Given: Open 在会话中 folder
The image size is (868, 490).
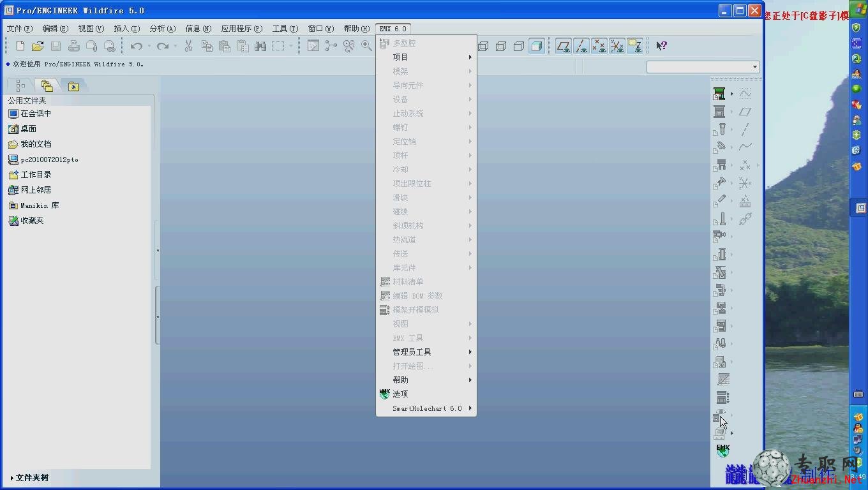Looking at the screenshot, I should (x=29, y=114).
